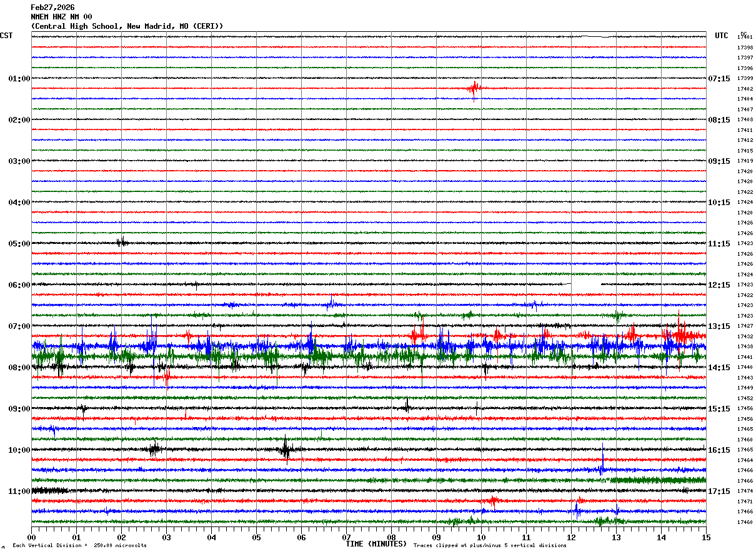Screen dimensions: 756x554
Task: Click the 'Traces clipped at plus/minus 5 vertical divisions' note
Action: pos(490,546)
